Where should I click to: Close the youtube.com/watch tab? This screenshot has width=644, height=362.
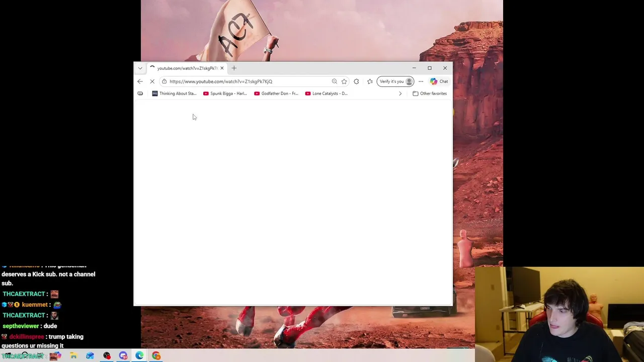pos(222,68)
